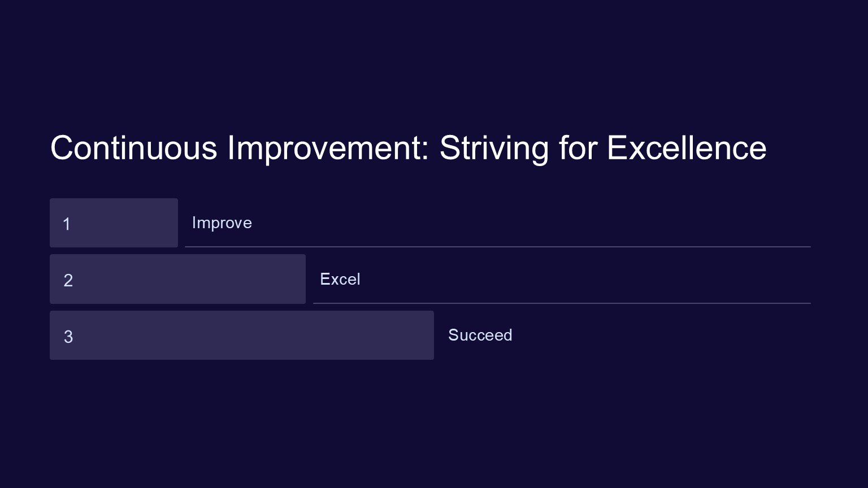This screenshot has width=868, height=488.
Task: Select the word "Excellence" in the title
Action: coord(686,148)
